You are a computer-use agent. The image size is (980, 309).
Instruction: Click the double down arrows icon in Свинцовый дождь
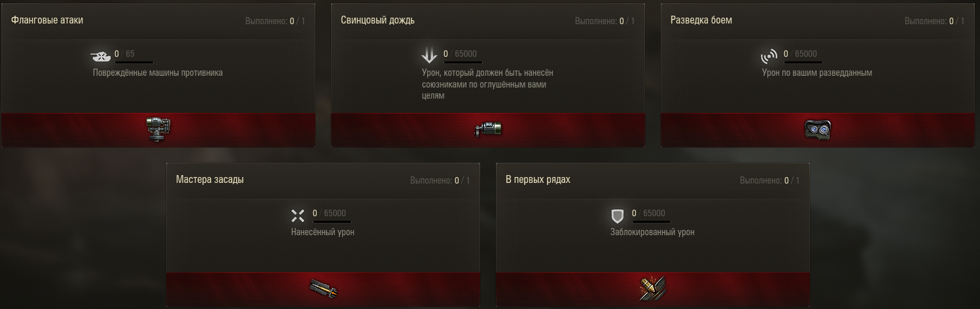(x=429, y=57)
